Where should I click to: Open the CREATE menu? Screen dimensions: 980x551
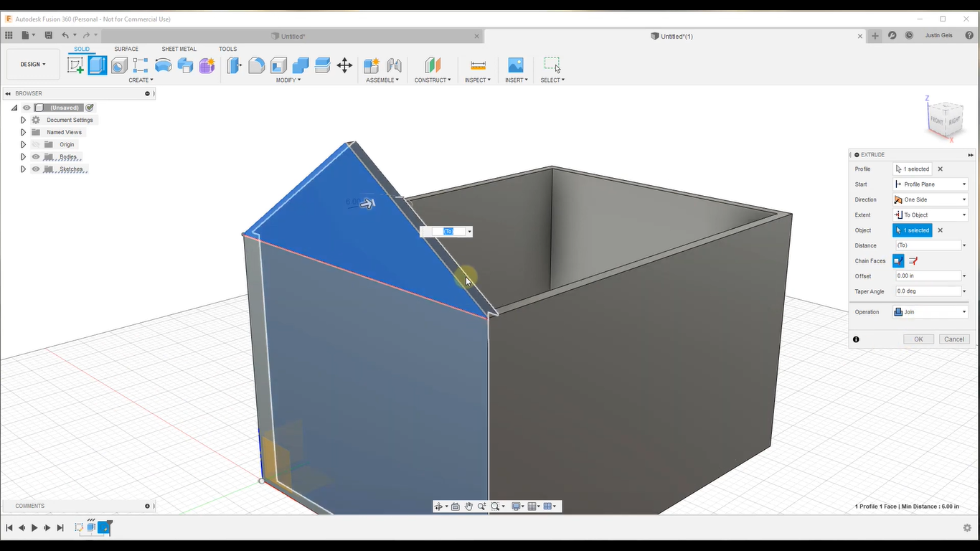pos(141,80)
